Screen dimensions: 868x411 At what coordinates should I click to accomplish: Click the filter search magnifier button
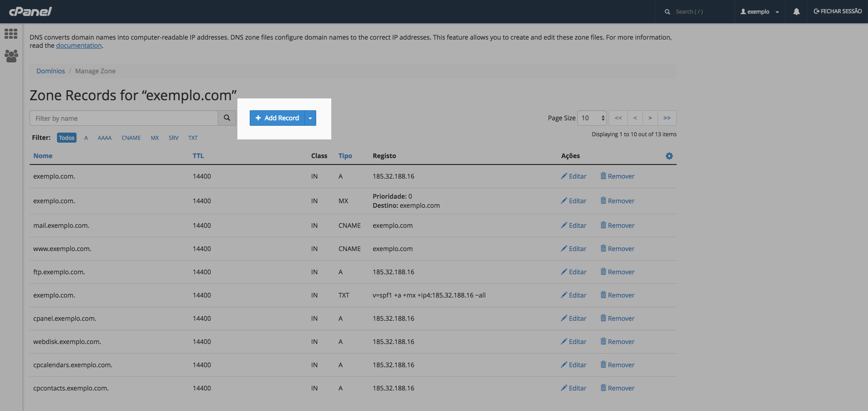click(x=226, y=118)
